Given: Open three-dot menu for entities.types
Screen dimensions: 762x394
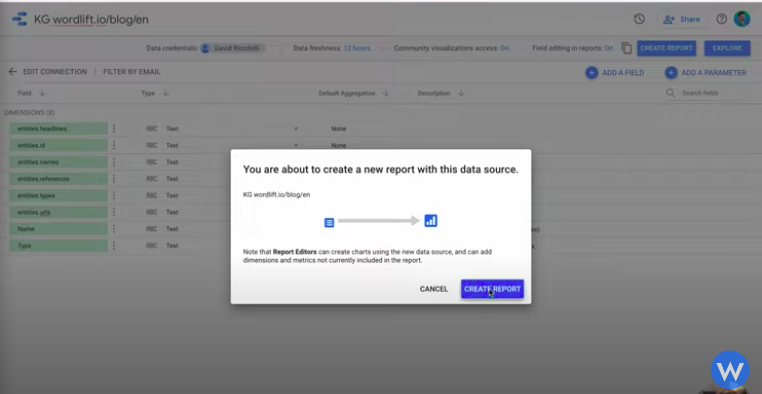Looking at the screenshot, I should point(114,195).
